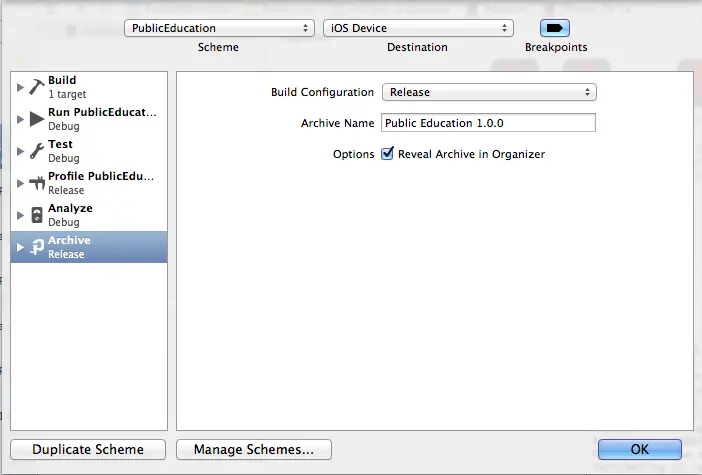Viewport: 702px width, 475px height.
Task: Expand the Build action disclosure triangle
Action: 20,87
